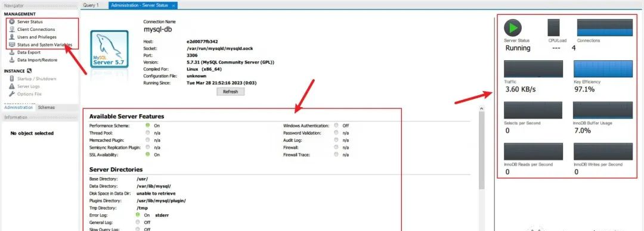Click the green Running server status icon
Image resolution: width=644 pixels, height=231 pixels.
[x=513, y=28]
